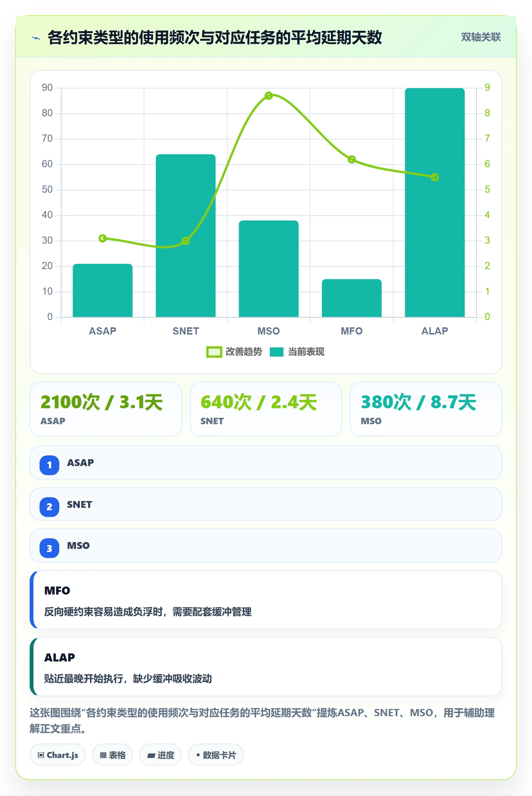Image resolution: width=532 pixels, height=796 pixels.
Task: Click the line data point above MSO
Action: (269, 96)
